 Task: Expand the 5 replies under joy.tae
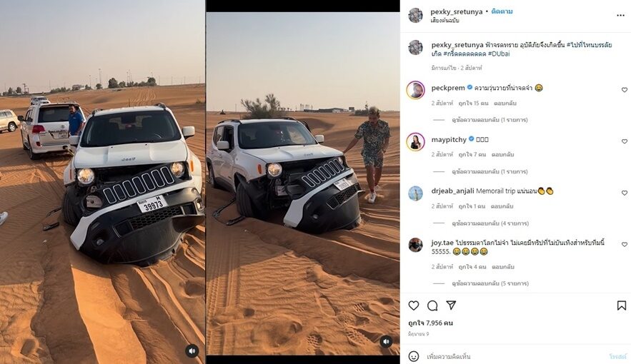coord(490,283)
